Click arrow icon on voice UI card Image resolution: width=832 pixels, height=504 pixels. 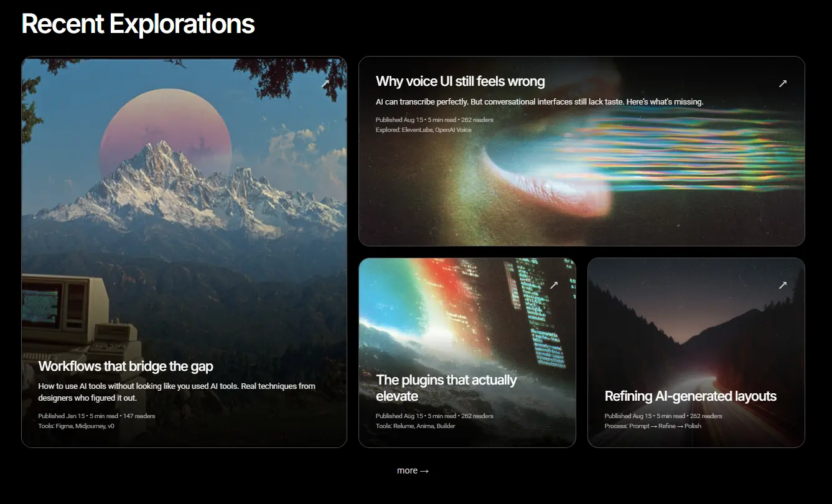click(783, 83)
